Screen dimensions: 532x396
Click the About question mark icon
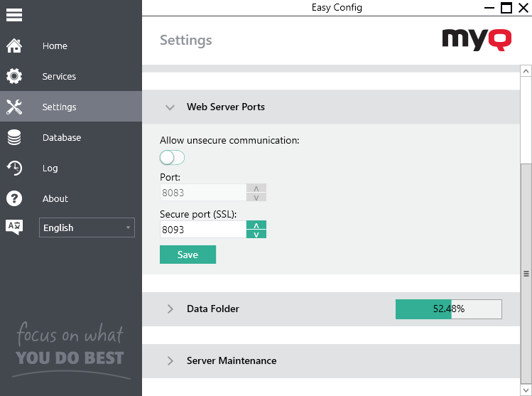14,199
